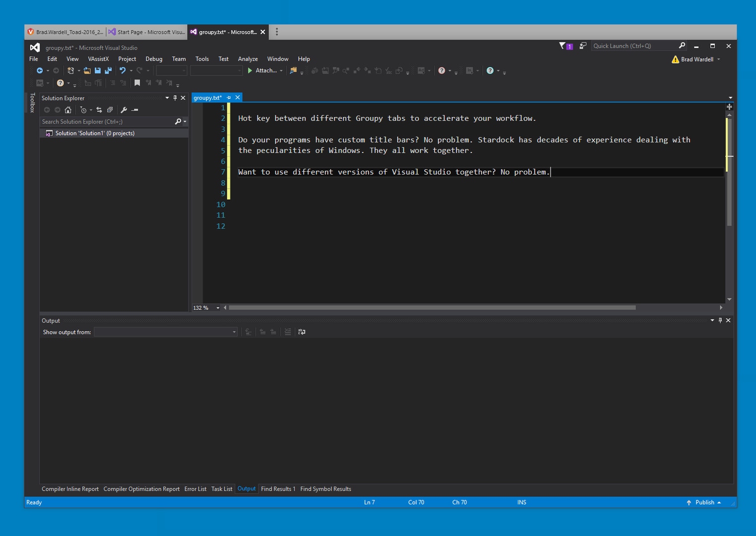Click the New Project toolbar icon
This screenshot has width=756, height=536.
72,70
